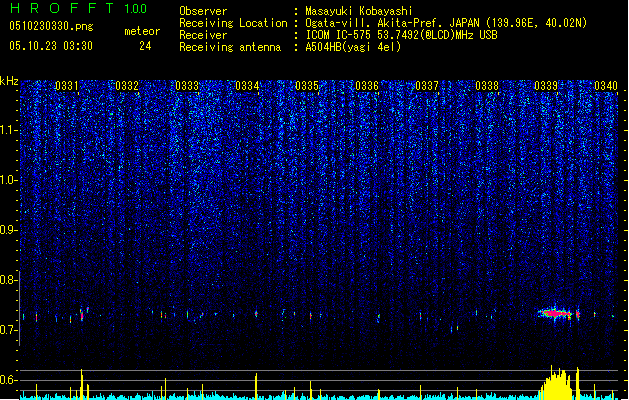629x400 pixels.
Task: Click the 0.7 frequency axis label
Action: (8, 330)
